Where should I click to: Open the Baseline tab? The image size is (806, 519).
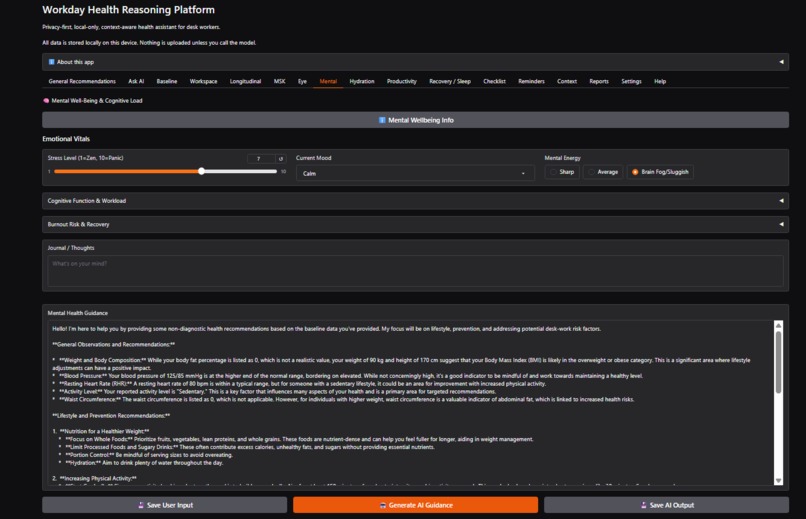pos(167,81)
